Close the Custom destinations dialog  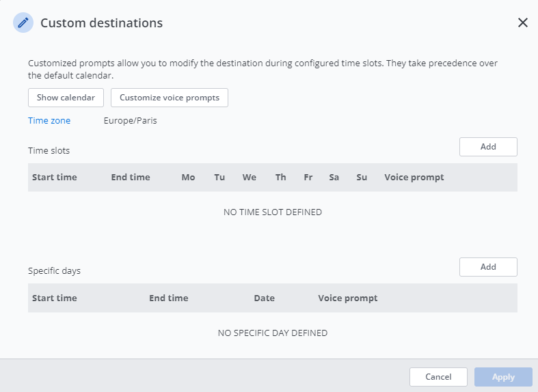click(x=523, y=23)
